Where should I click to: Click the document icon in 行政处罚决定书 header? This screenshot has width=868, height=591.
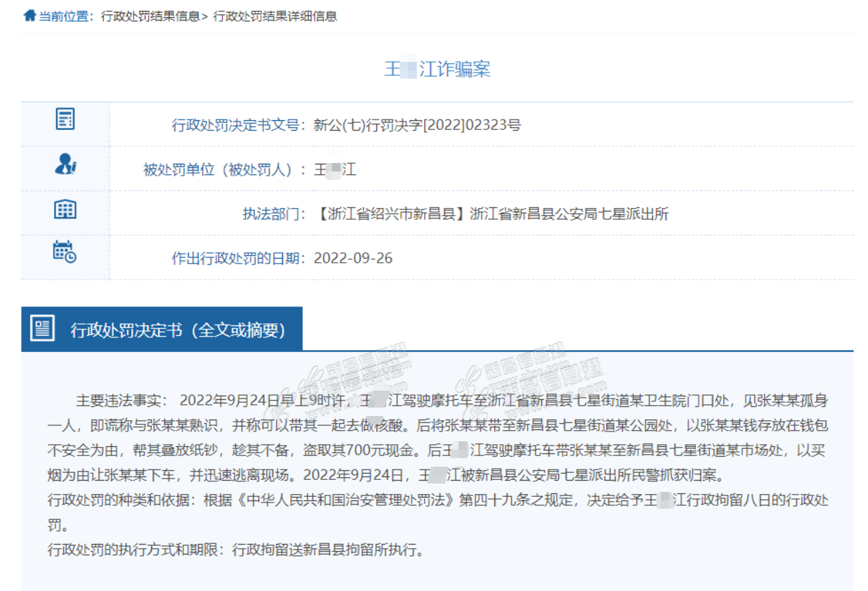click(43, 329)
